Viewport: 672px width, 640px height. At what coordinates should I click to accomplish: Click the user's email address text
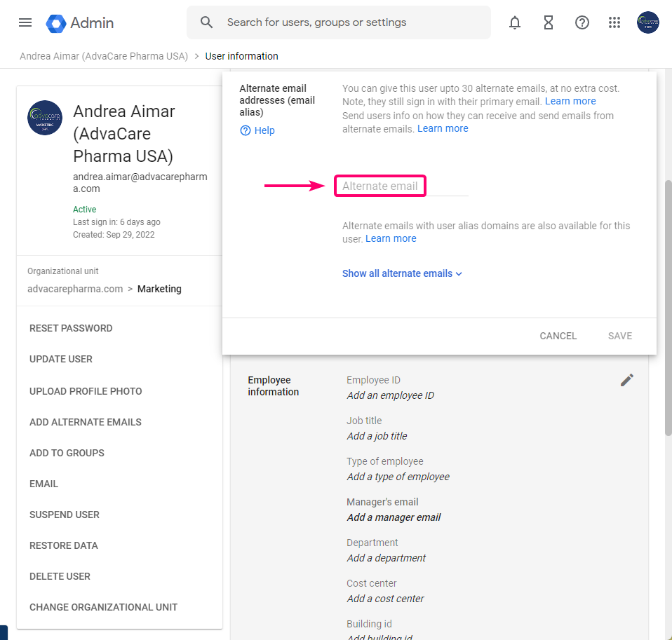140,182
